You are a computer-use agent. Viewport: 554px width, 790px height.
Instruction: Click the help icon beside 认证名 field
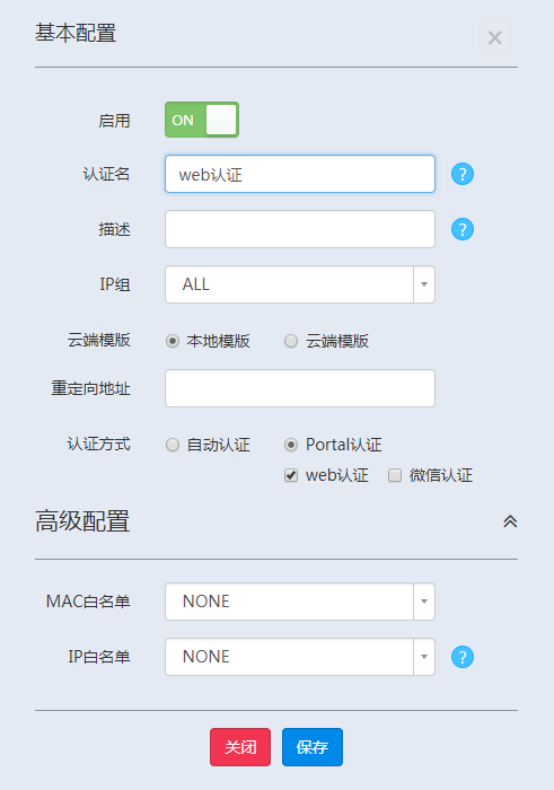pos(462,174)
